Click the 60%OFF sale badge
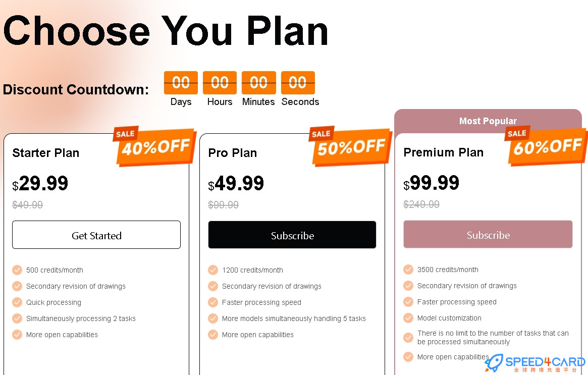The height and width of the screenshot is (375, 588). tap(547, 145)
